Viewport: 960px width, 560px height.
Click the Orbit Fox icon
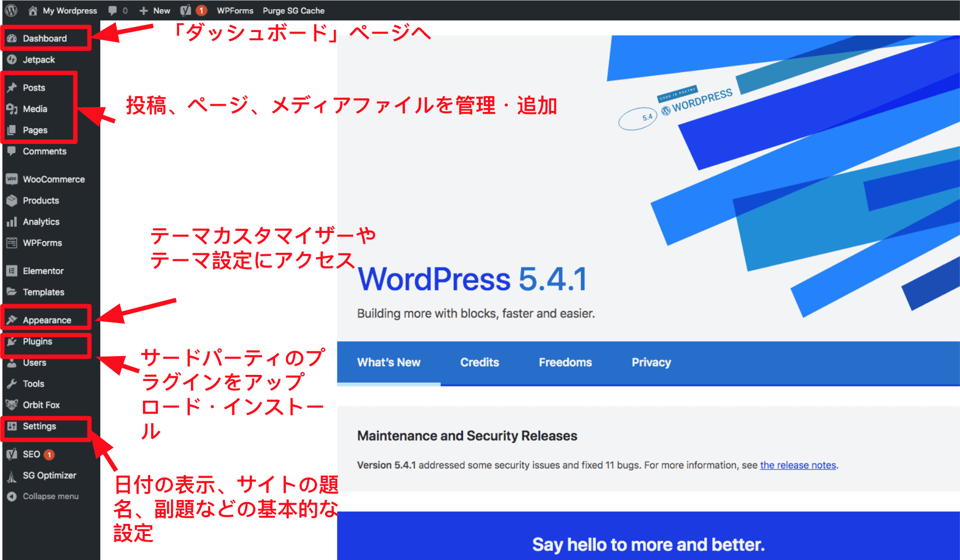click(x=12, y=405)
